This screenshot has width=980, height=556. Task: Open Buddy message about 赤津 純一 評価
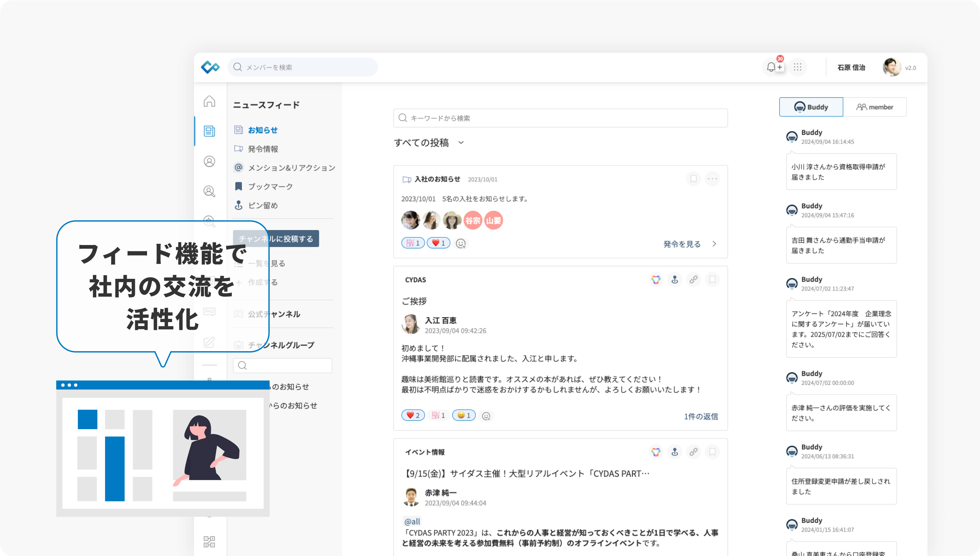pos(841,412)
